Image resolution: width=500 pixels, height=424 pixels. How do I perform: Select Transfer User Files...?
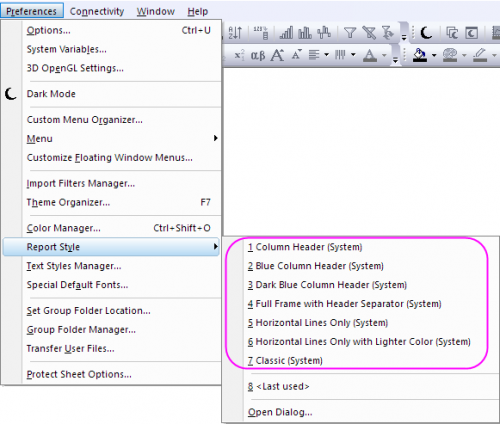coord(112,349)
